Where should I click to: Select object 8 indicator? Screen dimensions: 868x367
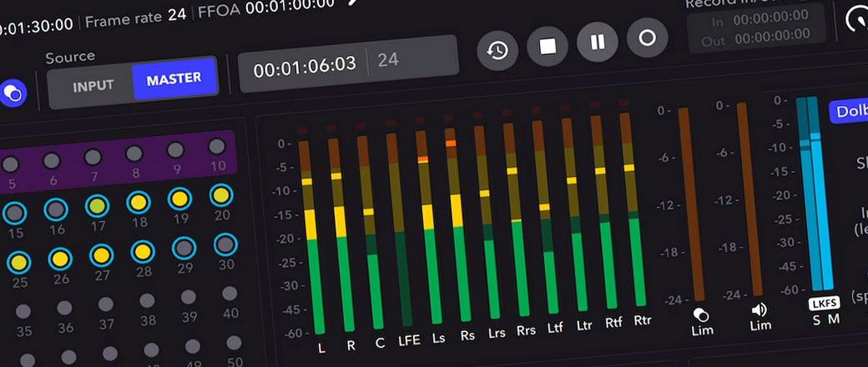click(x=134, y=153)
